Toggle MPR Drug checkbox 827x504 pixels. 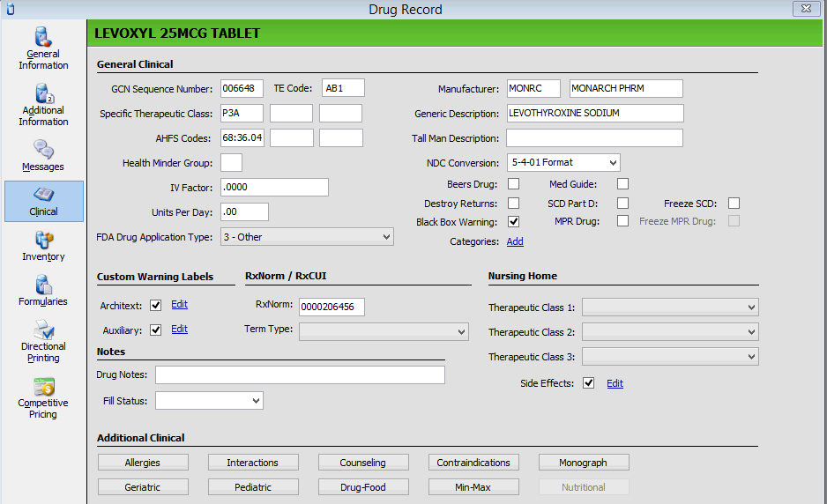(x=622, y=221)
